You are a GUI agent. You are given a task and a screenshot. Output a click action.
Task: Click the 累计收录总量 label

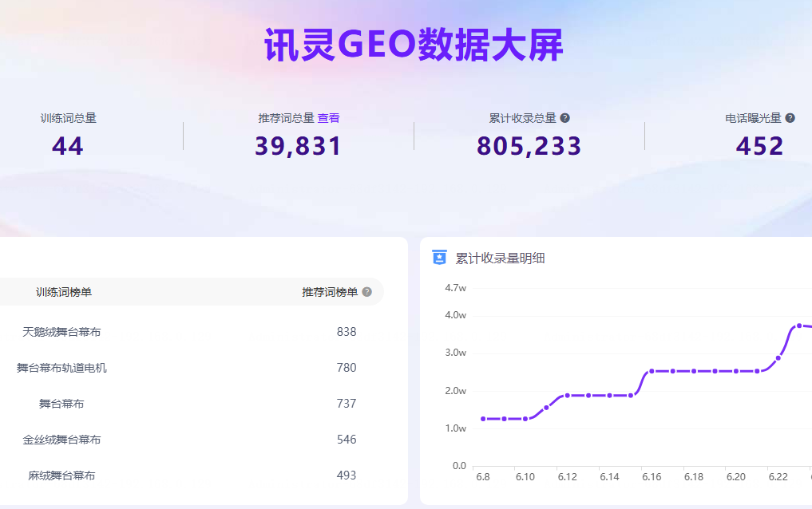(522, 118)
